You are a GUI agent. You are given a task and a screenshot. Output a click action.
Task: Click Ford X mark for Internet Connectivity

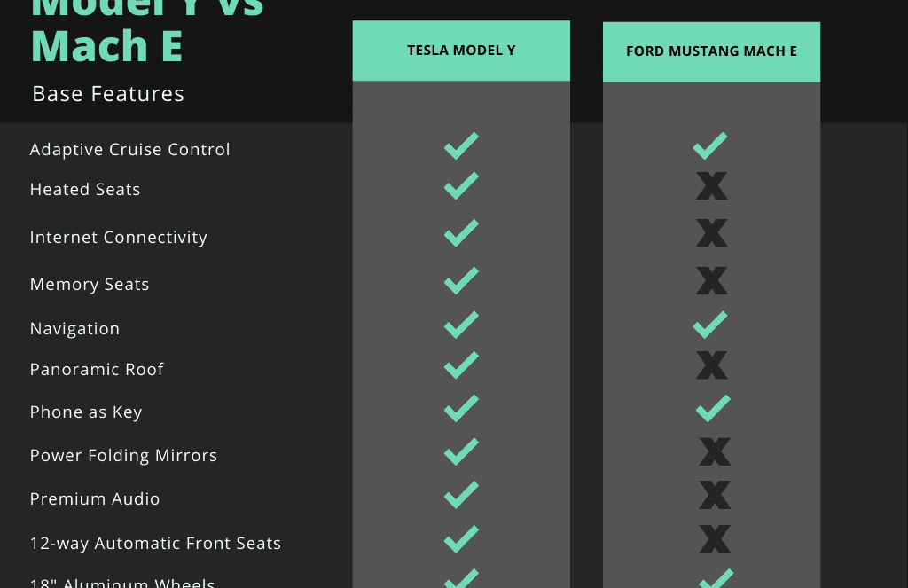click(x=712, y=233)
